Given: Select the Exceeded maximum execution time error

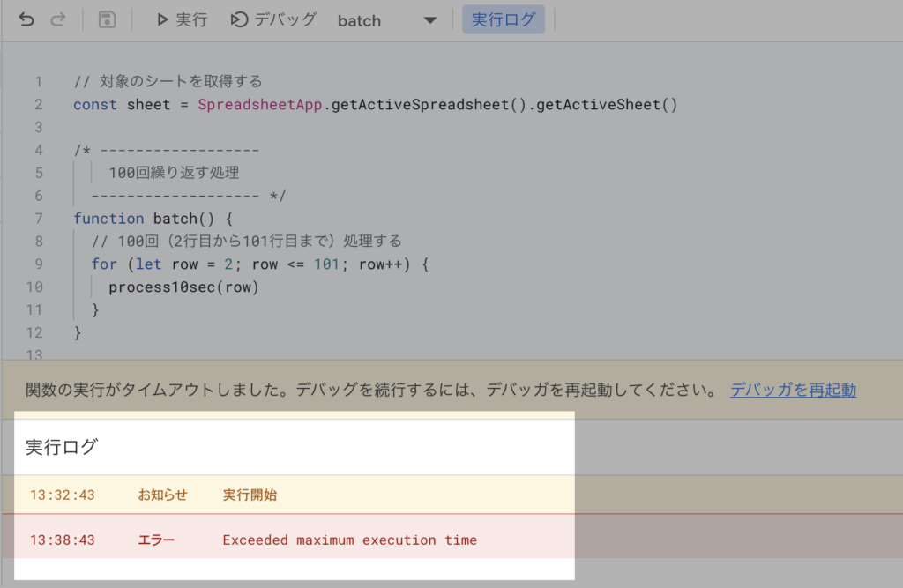Looking at the screenshot, I should (x=349, y=540).
